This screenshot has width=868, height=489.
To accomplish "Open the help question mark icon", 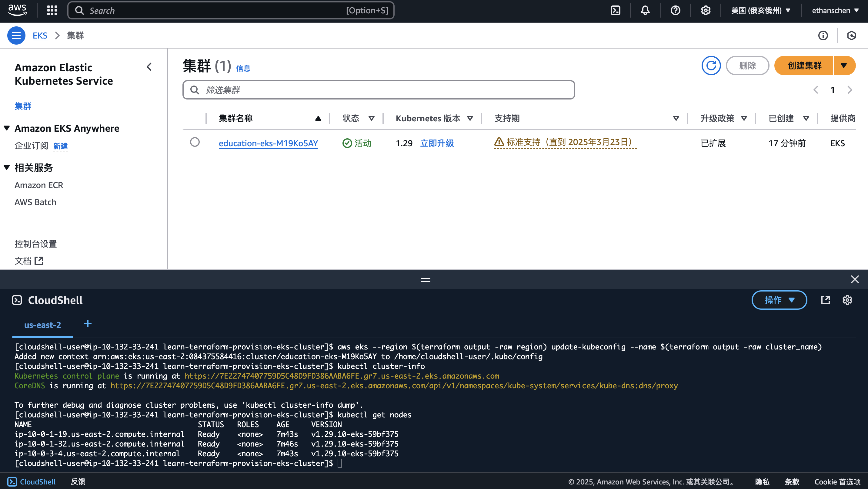I will pos(675,10).
